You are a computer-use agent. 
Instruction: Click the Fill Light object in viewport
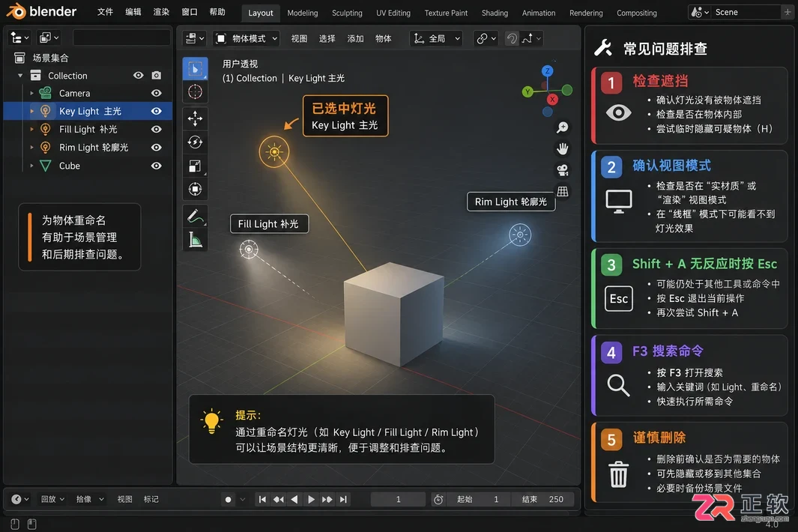249,250
